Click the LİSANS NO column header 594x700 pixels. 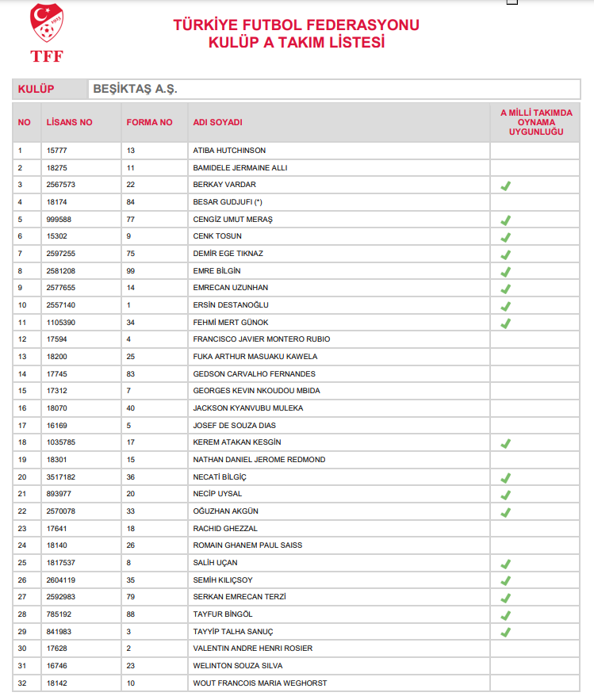[69, 122]
